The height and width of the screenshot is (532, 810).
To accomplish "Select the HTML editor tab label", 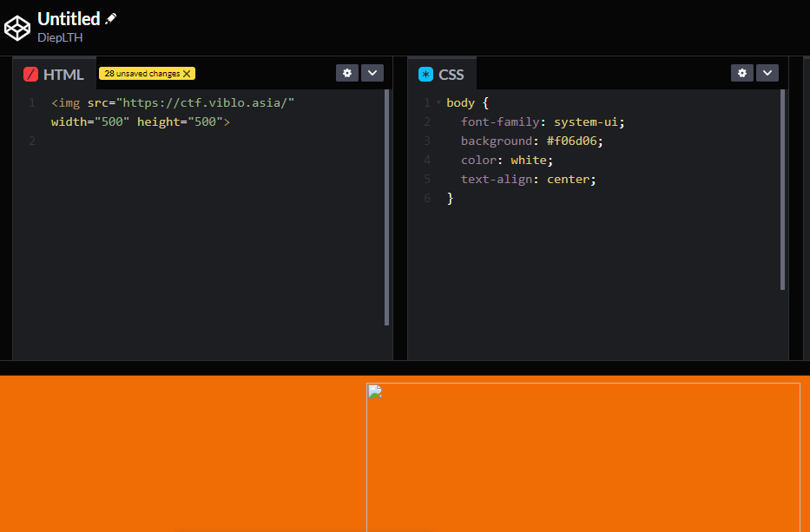I will click(x=63, y=75).
